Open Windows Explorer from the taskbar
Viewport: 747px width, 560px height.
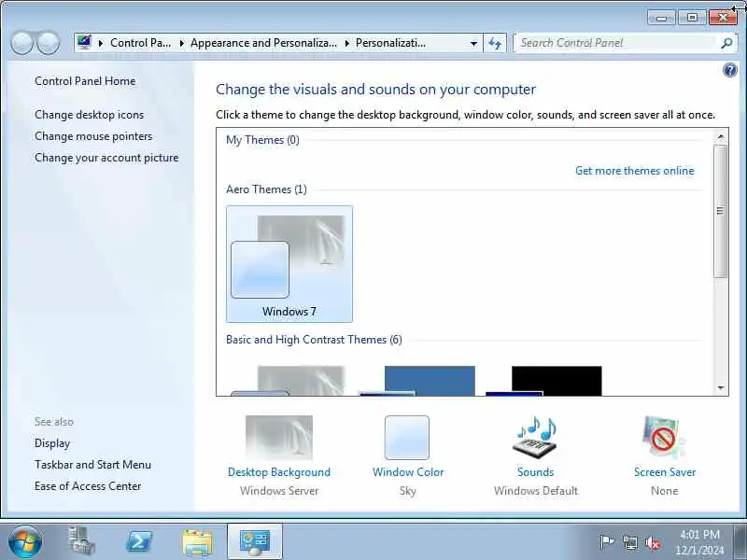click(x=197, y=541)
